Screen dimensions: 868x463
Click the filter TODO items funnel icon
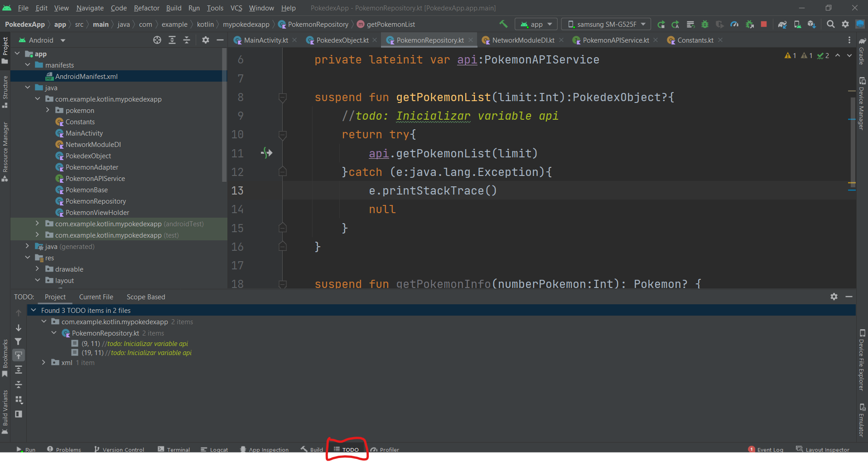pos(19,341)
